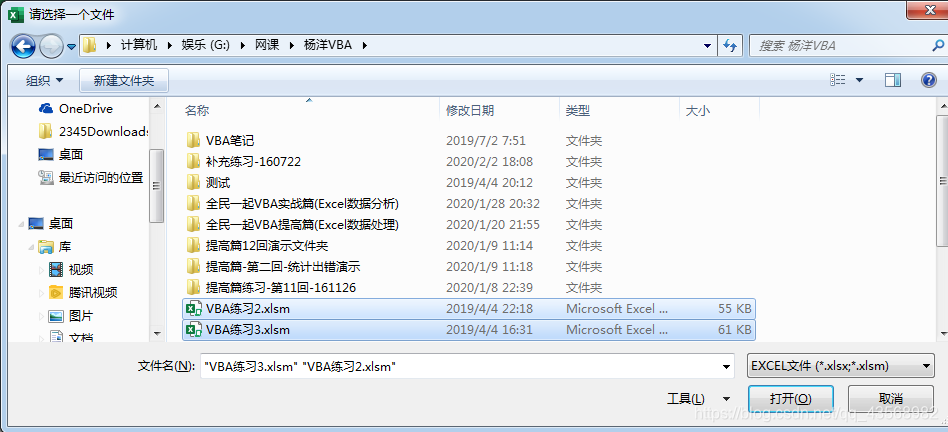Expand the 腾讯视频 tree node arrow
Viewport: 948px width, 432px height.
click(x=42, y=292)
